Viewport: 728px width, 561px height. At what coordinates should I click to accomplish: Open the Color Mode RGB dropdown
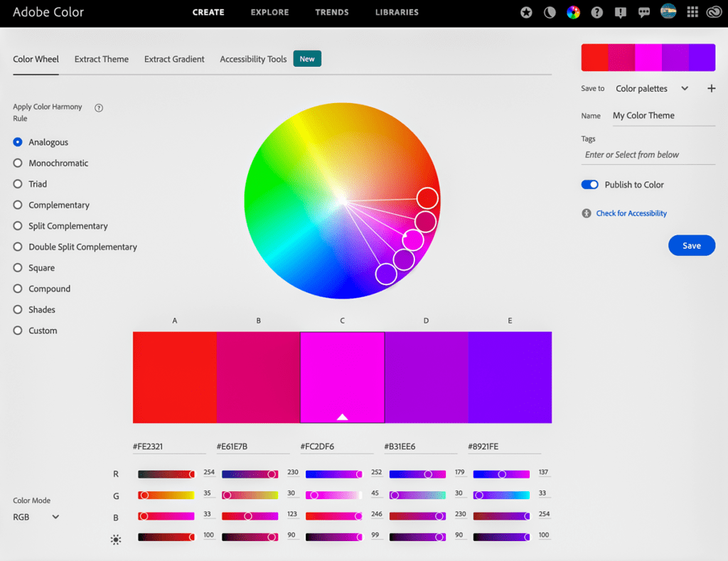tap(36, 517)
